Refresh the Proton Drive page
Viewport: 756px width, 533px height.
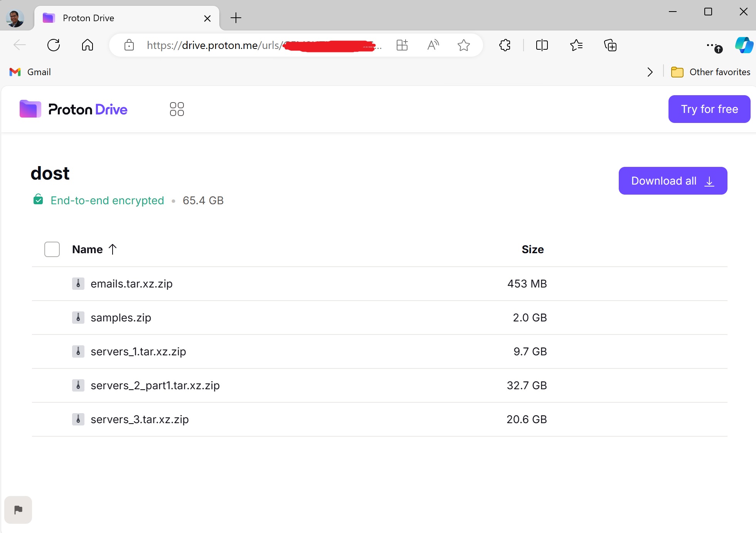[x=54, y=45]
